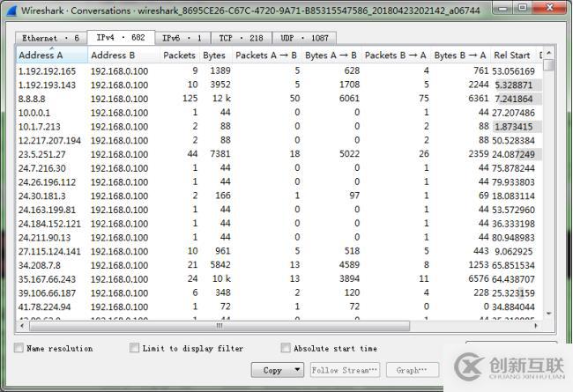The height and width of the screenshot is (392, 573).
Task: Click the horizontal scrollbar thumb
Action: click(x=220, y=326)
